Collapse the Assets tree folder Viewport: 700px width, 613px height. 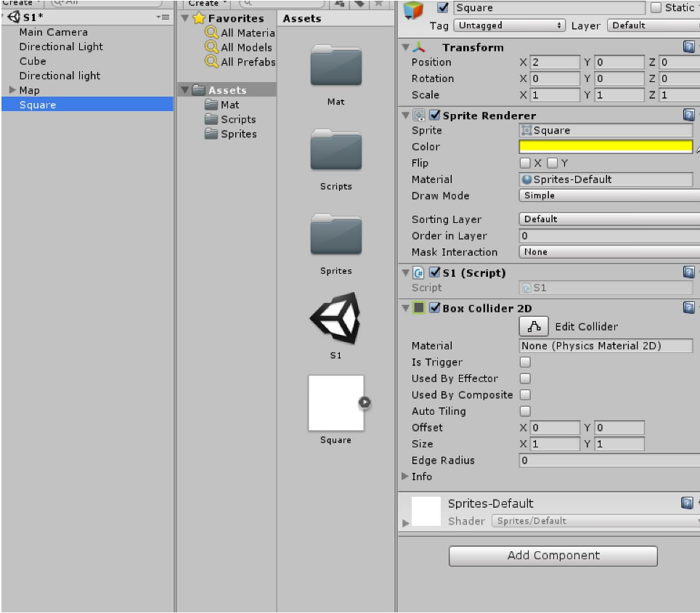coord(185,90)
